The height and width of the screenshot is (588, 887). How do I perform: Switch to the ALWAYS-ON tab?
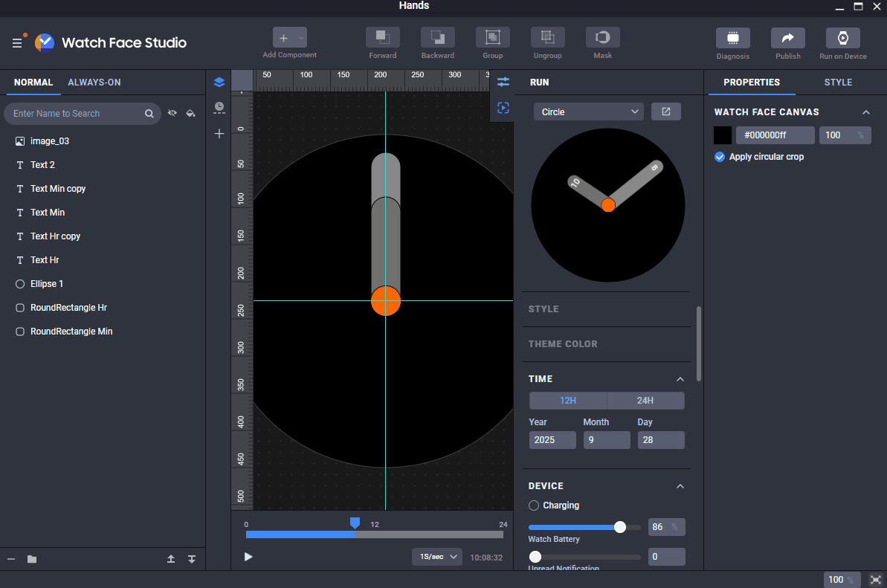coord(94,82)
